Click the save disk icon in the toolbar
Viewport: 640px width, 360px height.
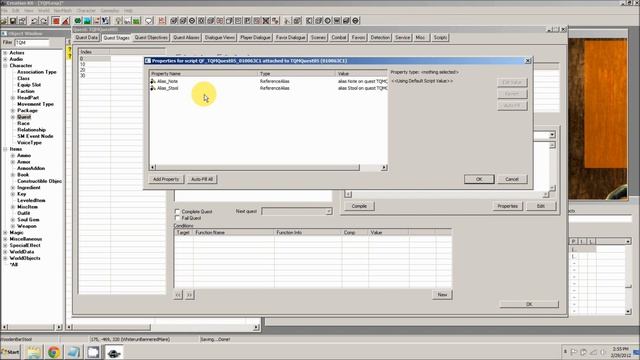point(13,20)
